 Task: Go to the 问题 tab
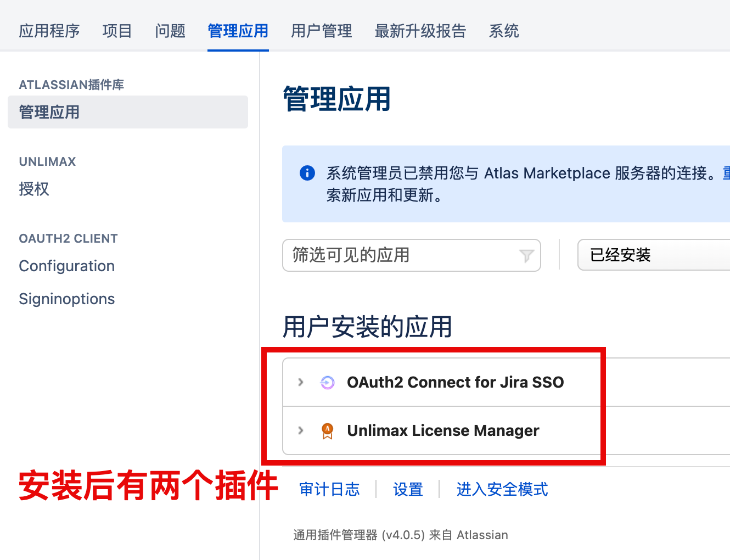(170, 31)
